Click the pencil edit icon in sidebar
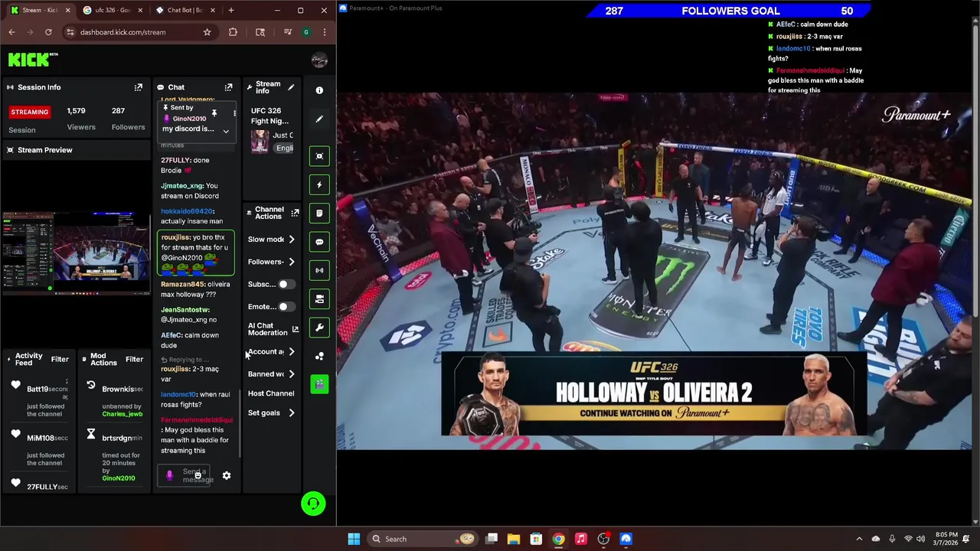The image size is (980, 551). point(319,119)
